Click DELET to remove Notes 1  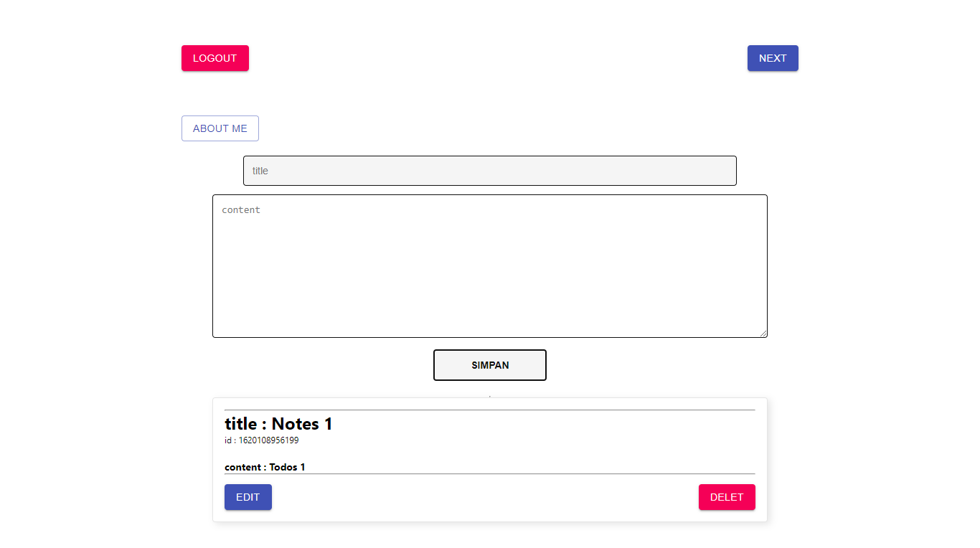click(727, 497)
